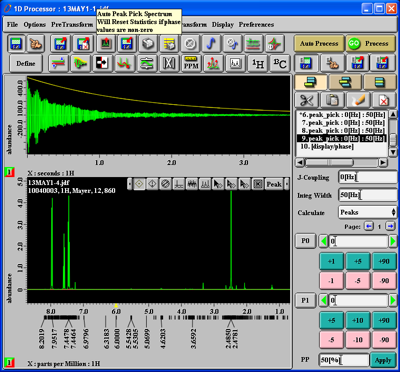This screenshot has width=400, height=372.
Task: Click the Peak button in spectrum toolbar
Action: (274, 184)
